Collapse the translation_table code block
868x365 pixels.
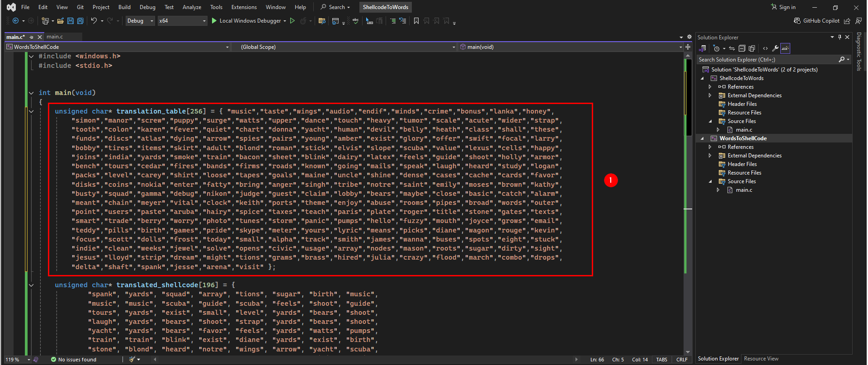click(31, 111)
